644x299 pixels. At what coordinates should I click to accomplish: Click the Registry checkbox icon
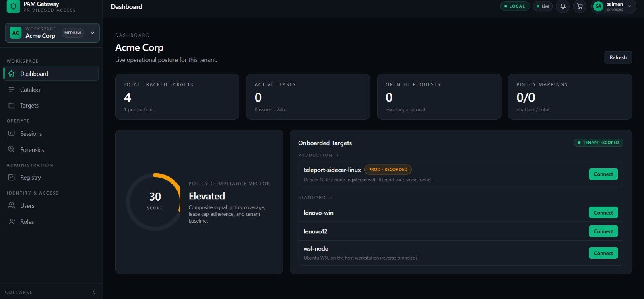coord(12,177)
